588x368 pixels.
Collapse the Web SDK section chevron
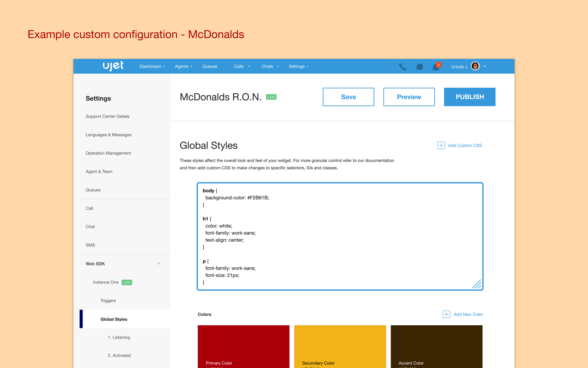pyautogui.click(x=159, y=264)
